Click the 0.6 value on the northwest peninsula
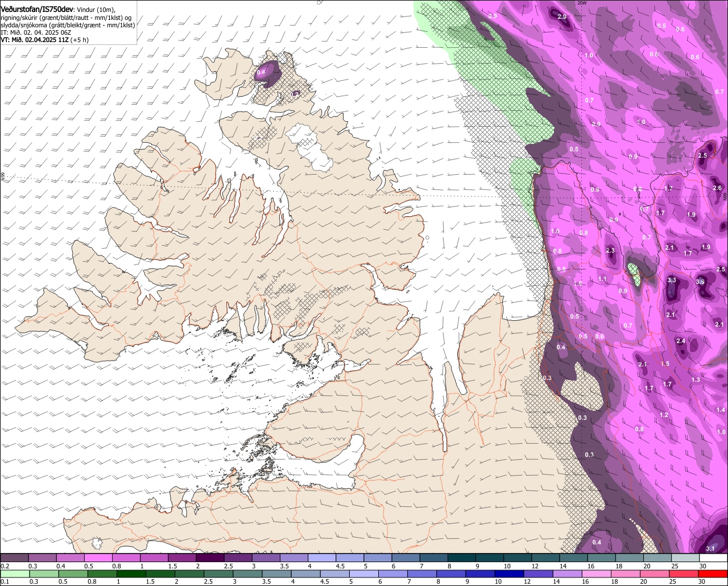The image size is (728, 586). pyautogui.click(x=261, y=72)
